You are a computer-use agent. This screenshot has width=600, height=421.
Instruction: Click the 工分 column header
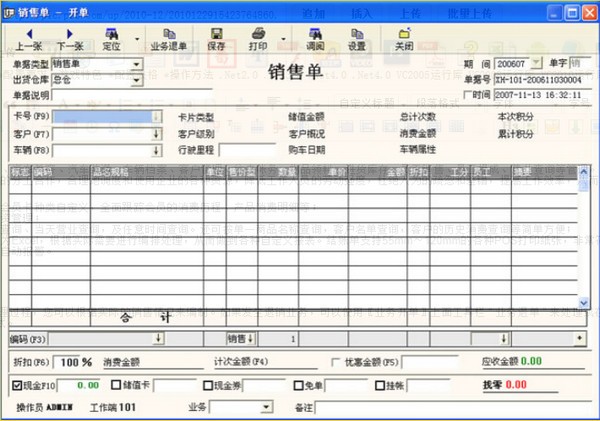(x=450, y=172)
